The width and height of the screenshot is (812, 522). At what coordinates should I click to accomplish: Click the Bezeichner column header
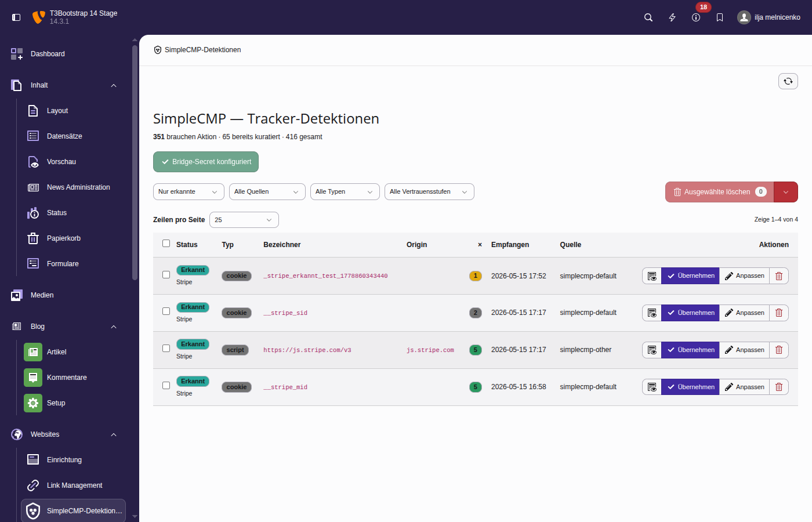(x=282, y=245)
